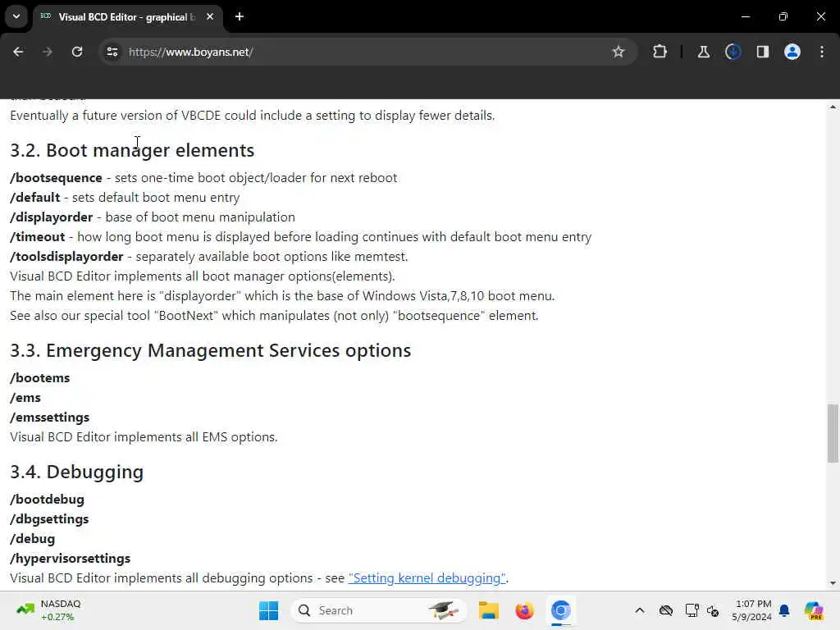
Task: Open the clock showing 1:07 PM
Action: (752, 610)
